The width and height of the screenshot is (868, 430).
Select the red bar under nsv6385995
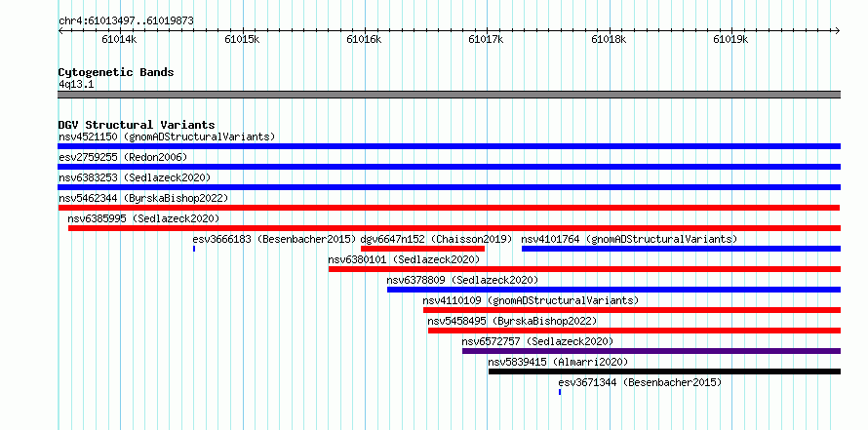point(454,228)
